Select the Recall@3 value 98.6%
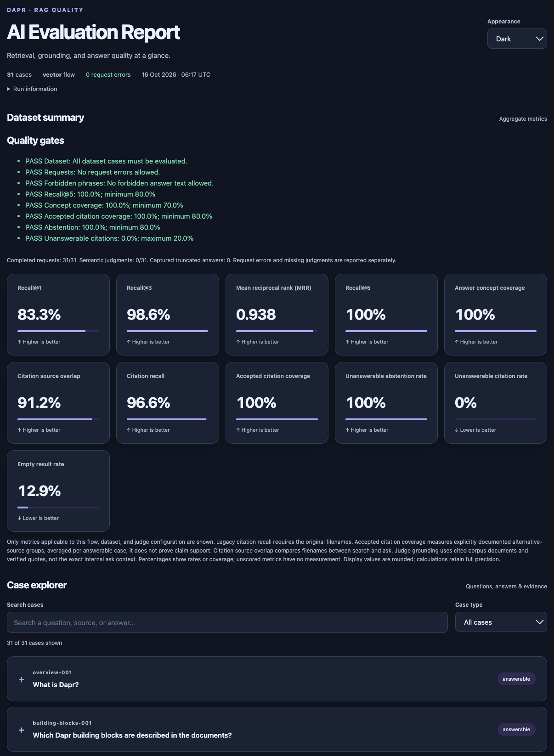The image size is (554, 756). click(148, 315)
